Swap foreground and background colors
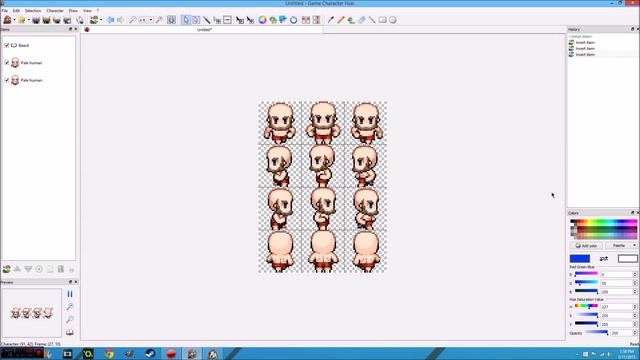 604,258
